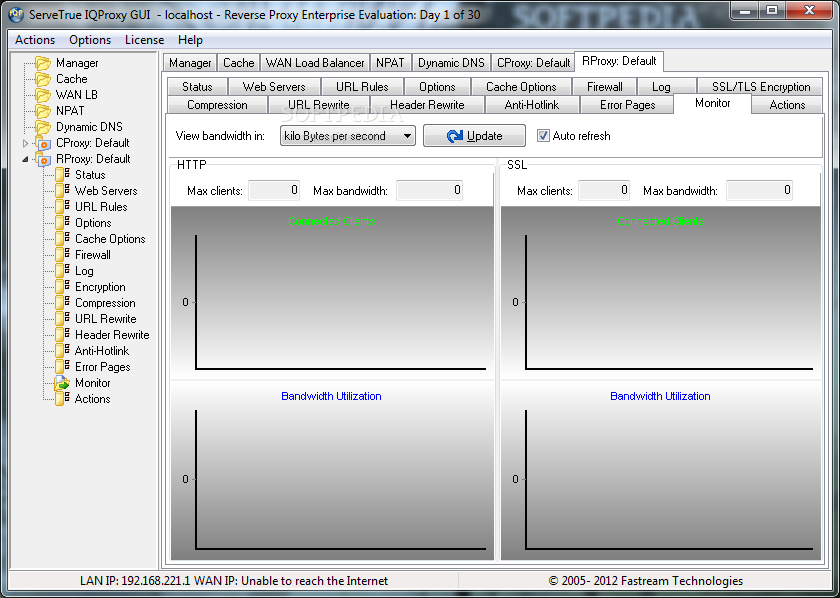Click the Encryption item icon
840x598 pixels.
tap(63, 287)
